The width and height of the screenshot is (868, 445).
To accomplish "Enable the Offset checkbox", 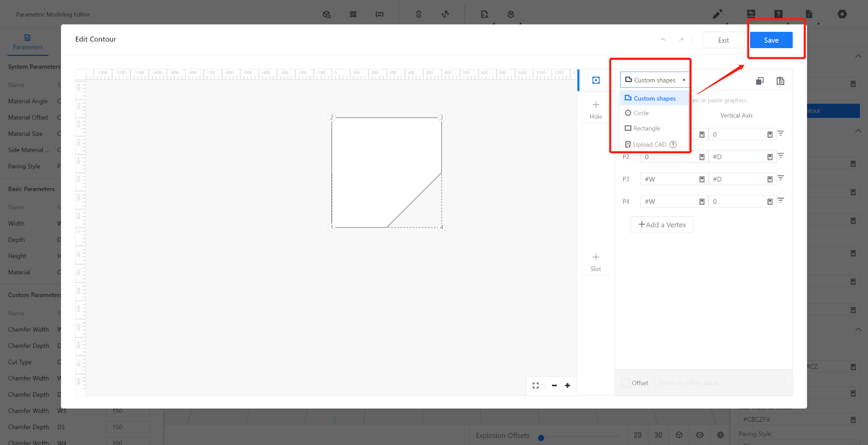I will pyautogui.click(x=626, y=383).
